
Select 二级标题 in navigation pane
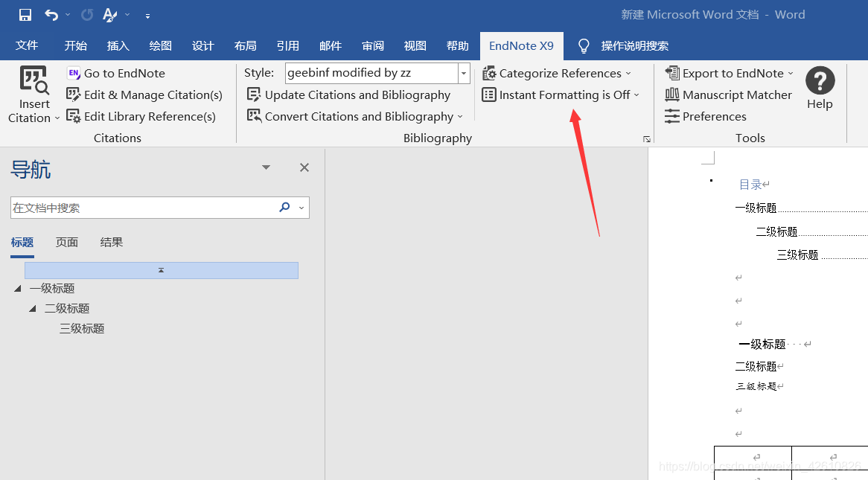67,308
